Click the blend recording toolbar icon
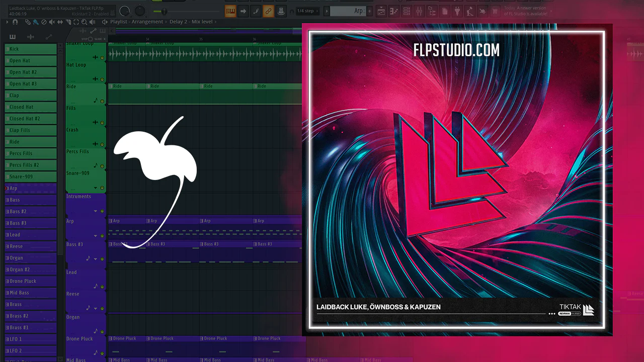 click(x=256, y=11)
